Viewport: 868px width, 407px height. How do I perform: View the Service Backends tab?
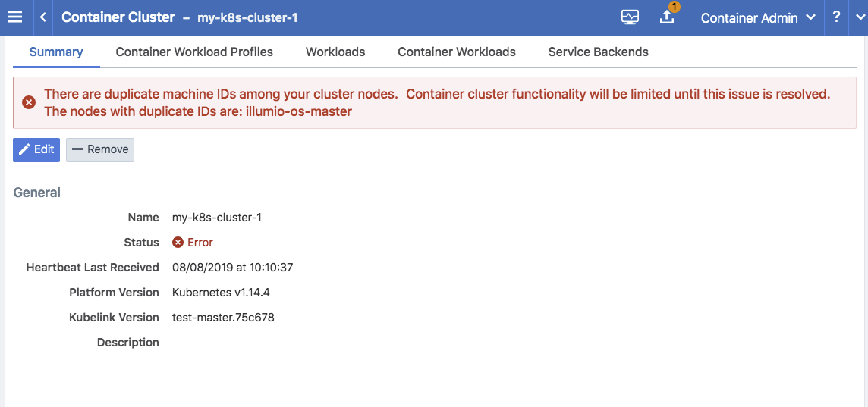click(598, 52)
